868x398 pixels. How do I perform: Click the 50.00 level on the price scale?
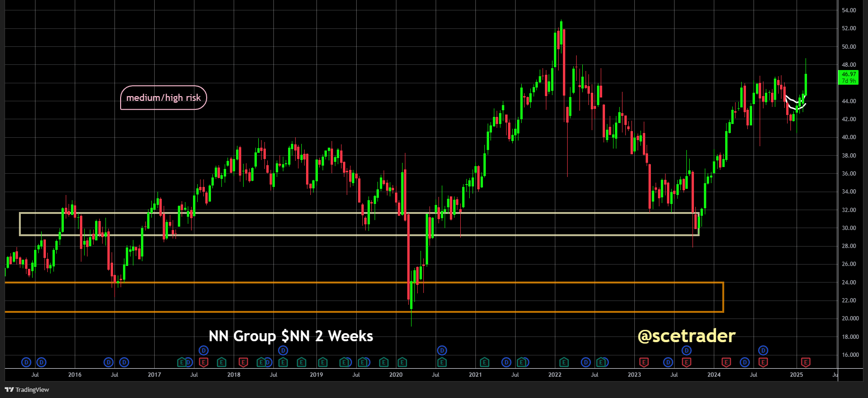pos(849,47)
